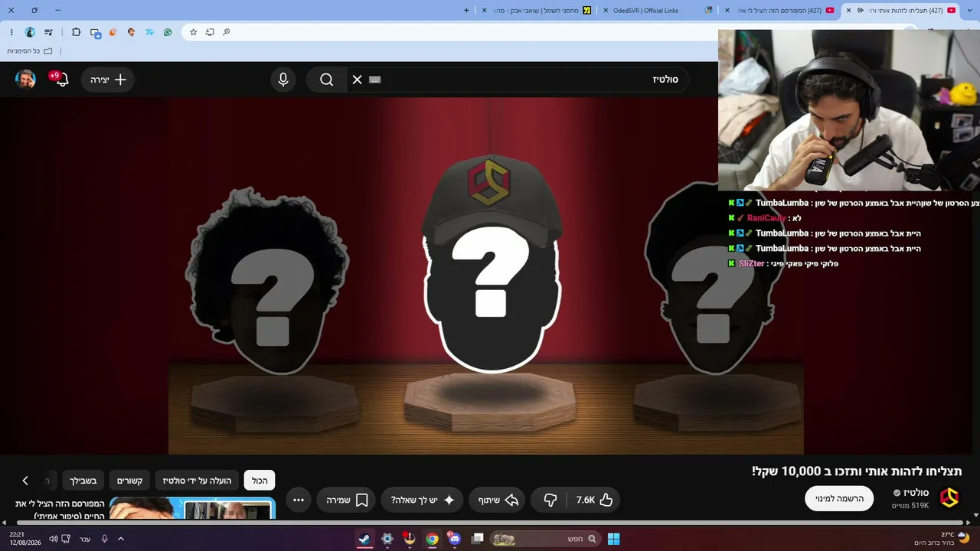This screenshot has height=551, width=980.
Task: Expand more filter chips with the chevron arrow
Action: 25,481
